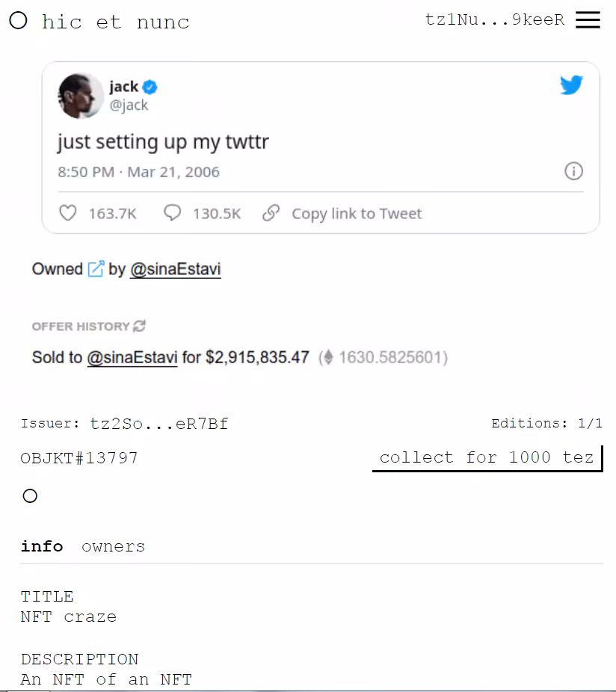
Task: Click the Twitter bird icon
Action: point(571,84)
